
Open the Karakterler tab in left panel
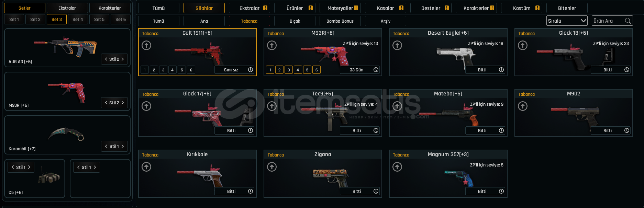[x=110, y=8]
